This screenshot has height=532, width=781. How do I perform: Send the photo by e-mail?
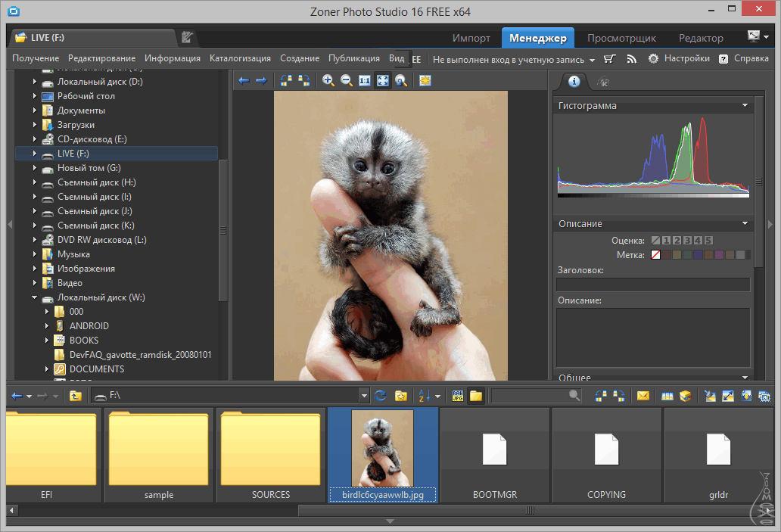pos(643,396)
